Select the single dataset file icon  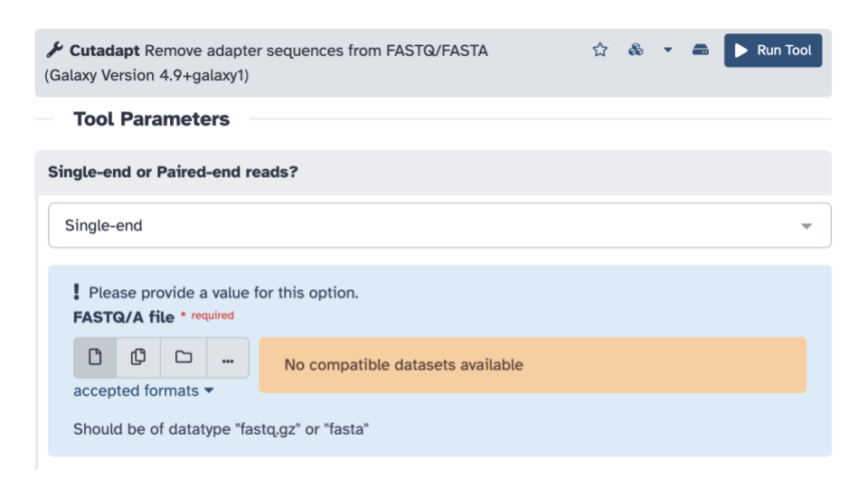point(95,358)
